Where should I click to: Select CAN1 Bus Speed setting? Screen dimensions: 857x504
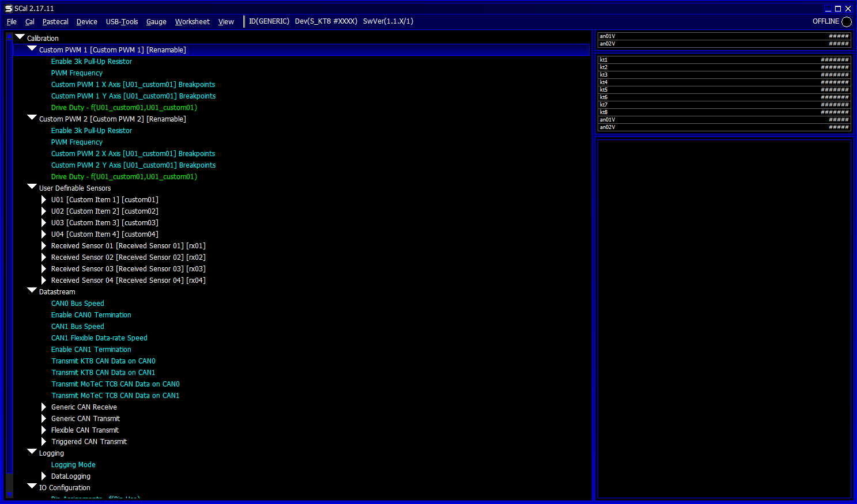click(78, 327)
